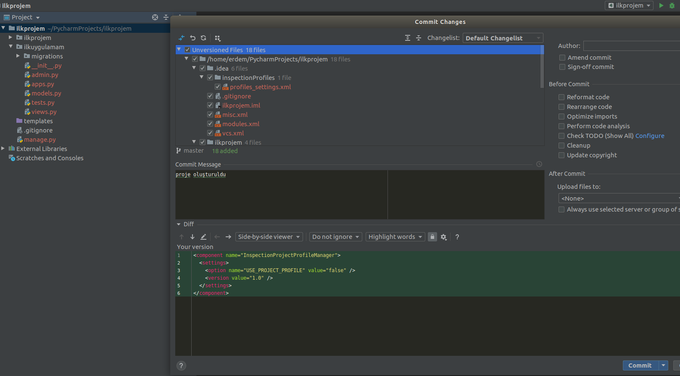680x376 pixels.
Task: Click the collapse all icon in Project panel header
Action: [x=166, y=17]
